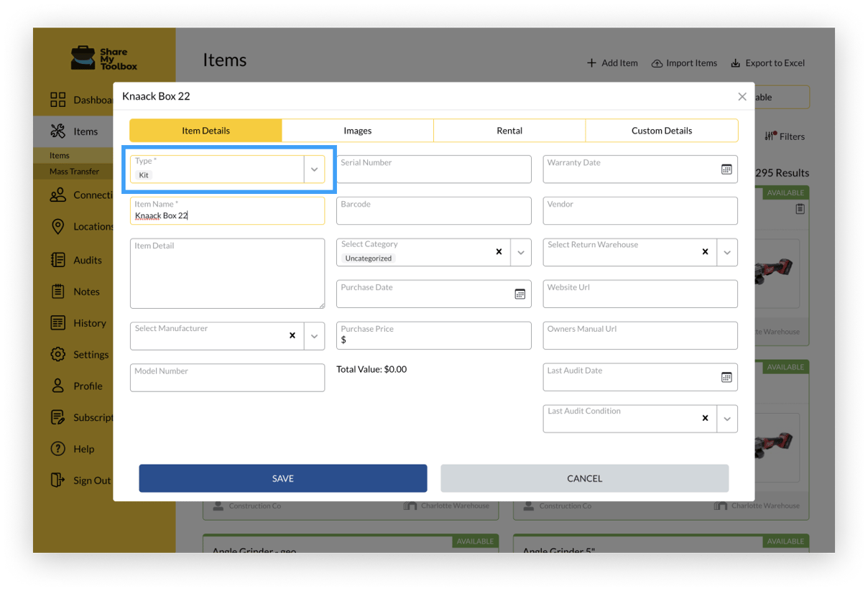Image resolution: width=868 pixels, height=591 pixels.
Task: Switch to the Rental tab
Action: [x=509, y=131]
